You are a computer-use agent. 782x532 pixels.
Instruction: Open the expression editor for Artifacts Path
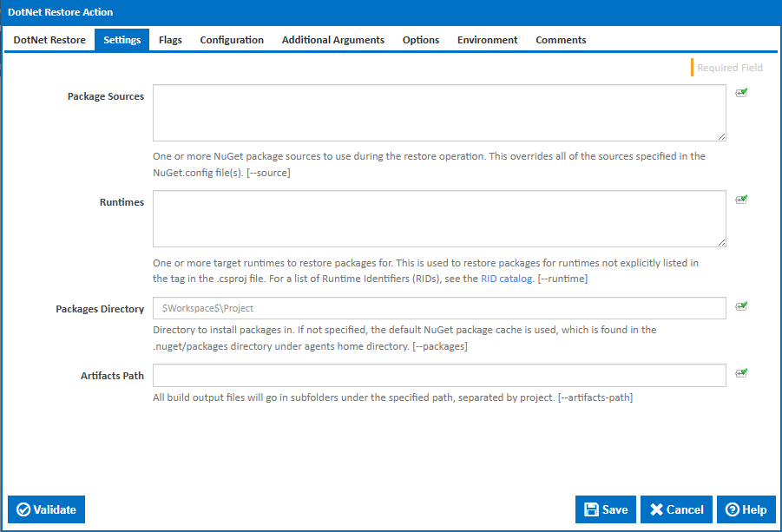741,371
